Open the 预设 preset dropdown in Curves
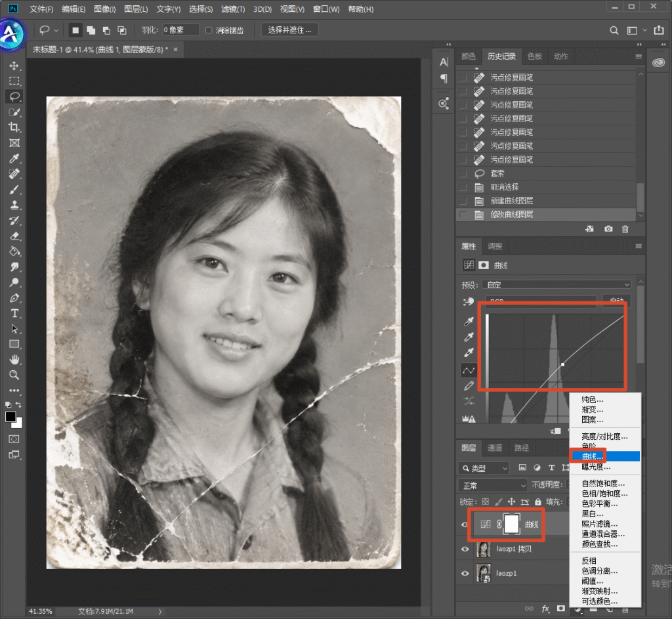 click(557, 285)
